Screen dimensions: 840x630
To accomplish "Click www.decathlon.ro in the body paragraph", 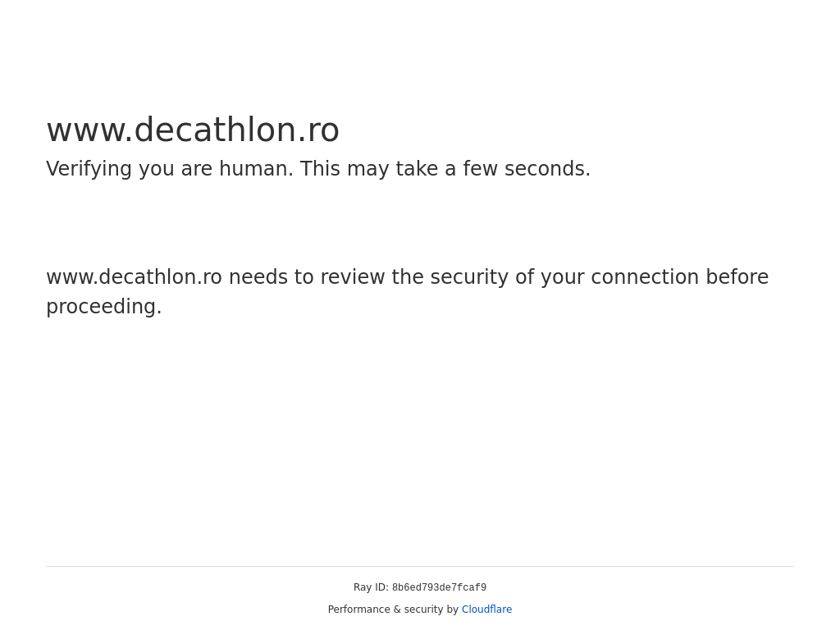I will pos(134,277).
